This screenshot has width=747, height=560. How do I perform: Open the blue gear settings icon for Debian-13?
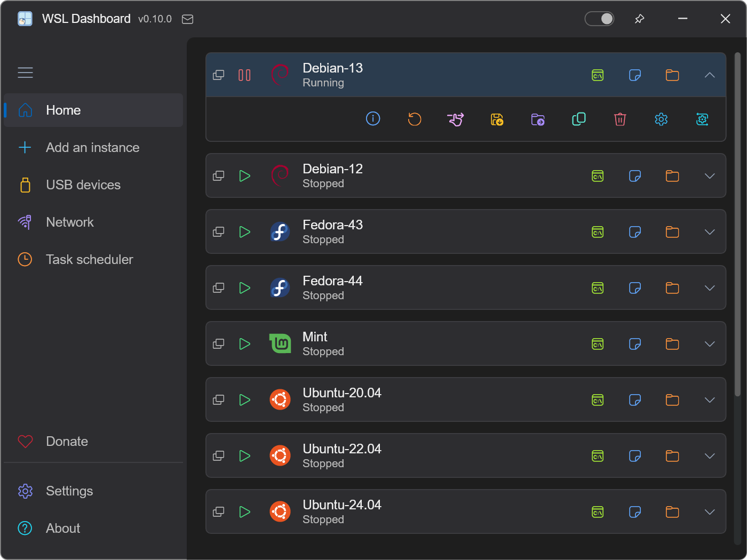pos(661,119)
